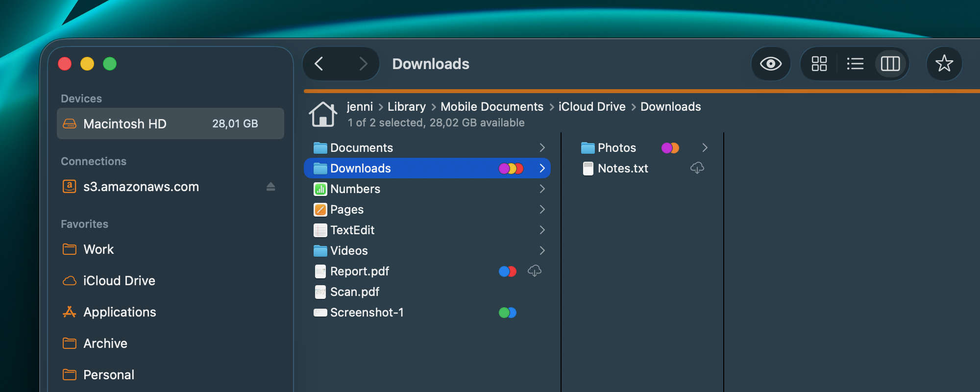Click the Scan.pdf file icon
The height and width of the screenshot is (392, 980).
tap(320, 292)
